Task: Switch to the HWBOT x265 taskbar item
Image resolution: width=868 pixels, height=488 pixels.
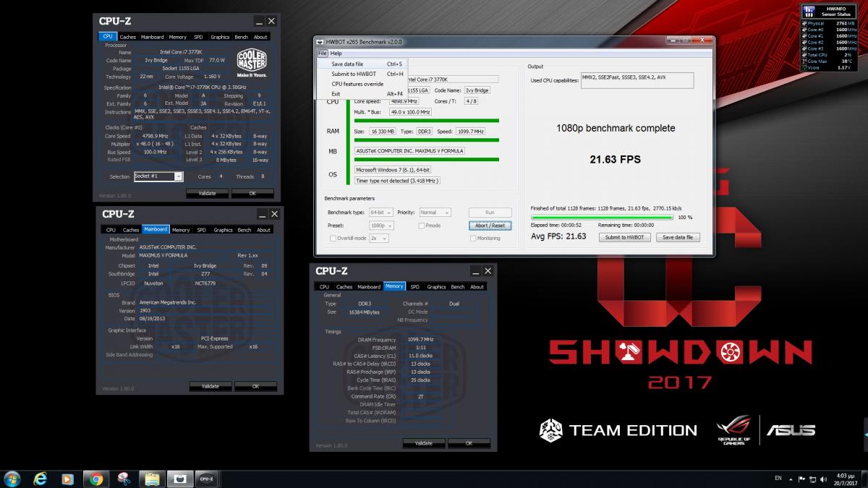Action: tap(179, 478)
